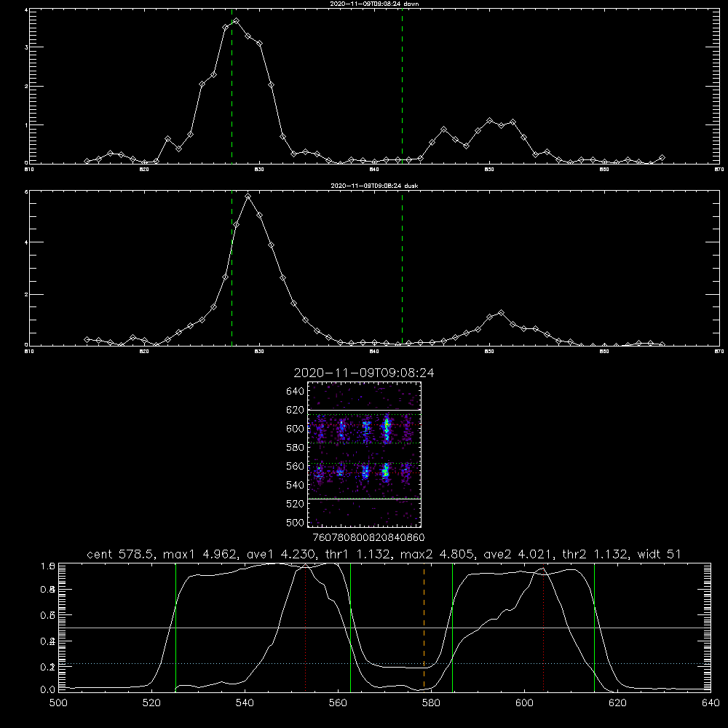Click the 'ave2 4.021' value
Viewport: 728px width, 728px height.
point(518,554)
